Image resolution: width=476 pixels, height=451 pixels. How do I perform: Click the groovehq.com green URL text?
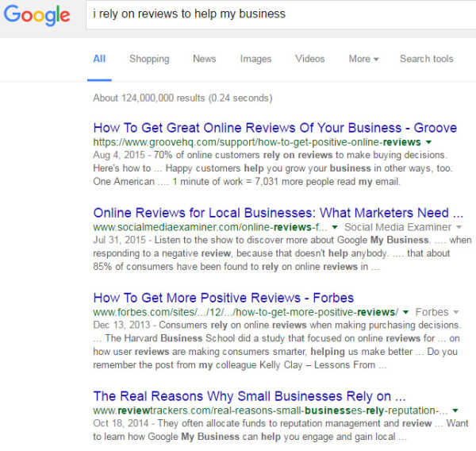click(257, 142)
